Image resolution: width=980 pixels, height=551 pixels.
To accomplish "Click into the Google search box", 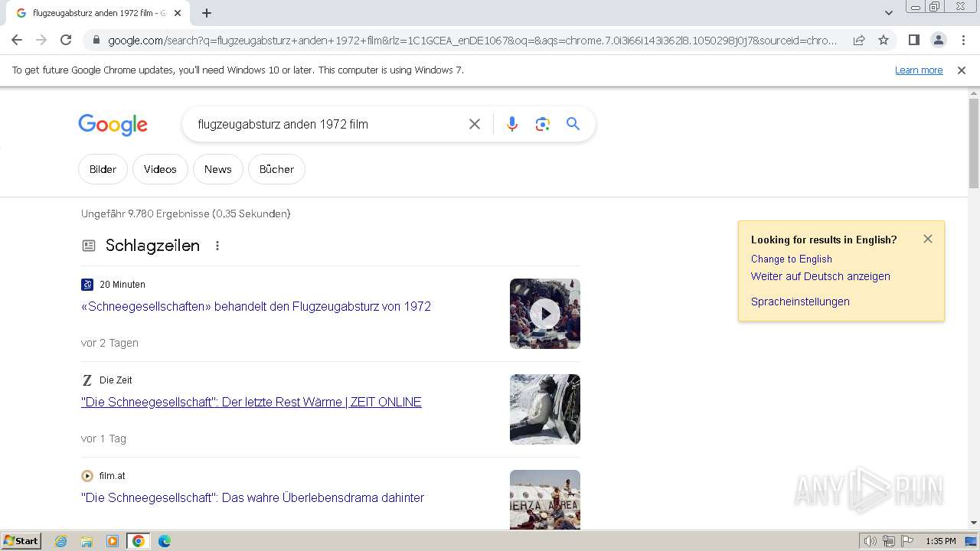I will pos(325,124).
